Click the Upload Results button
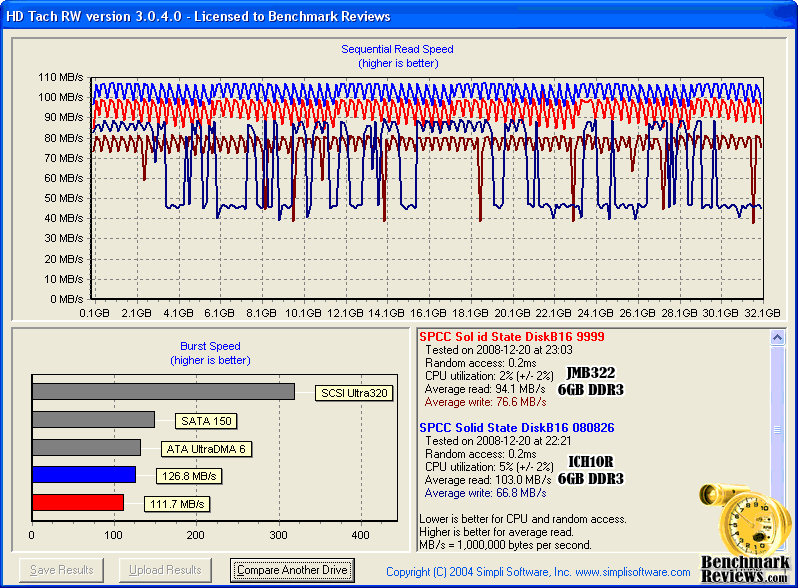Image resolution: width=798 pixels, height=588 pixels. (x=165, y=570)
